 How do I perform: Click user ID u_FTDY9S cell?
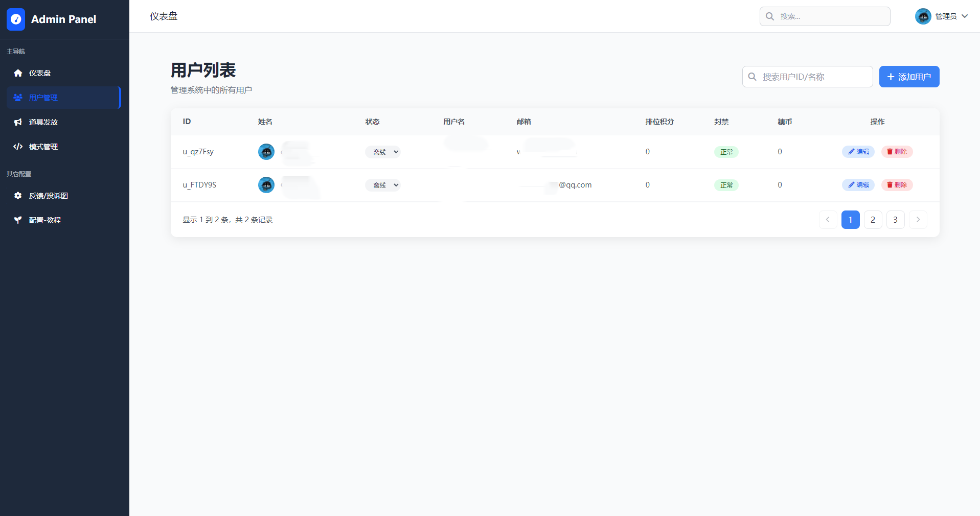click(199, 185)
